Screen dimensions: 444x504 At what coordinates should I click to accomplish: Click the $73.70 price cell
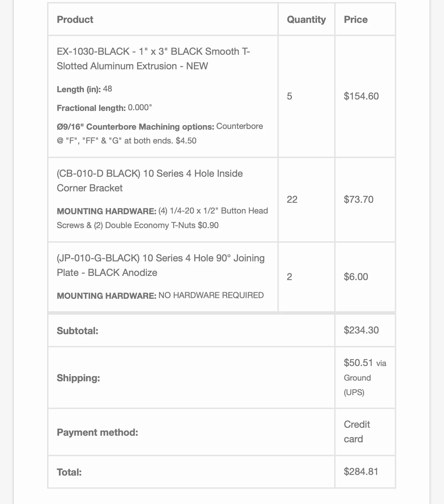358,199
